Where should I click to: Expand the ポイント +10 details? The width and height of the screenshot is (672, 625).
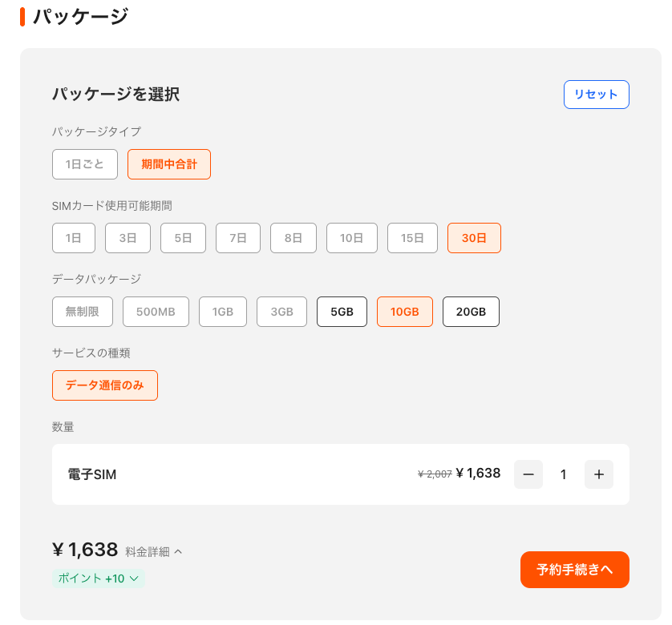tap(98, 578)
